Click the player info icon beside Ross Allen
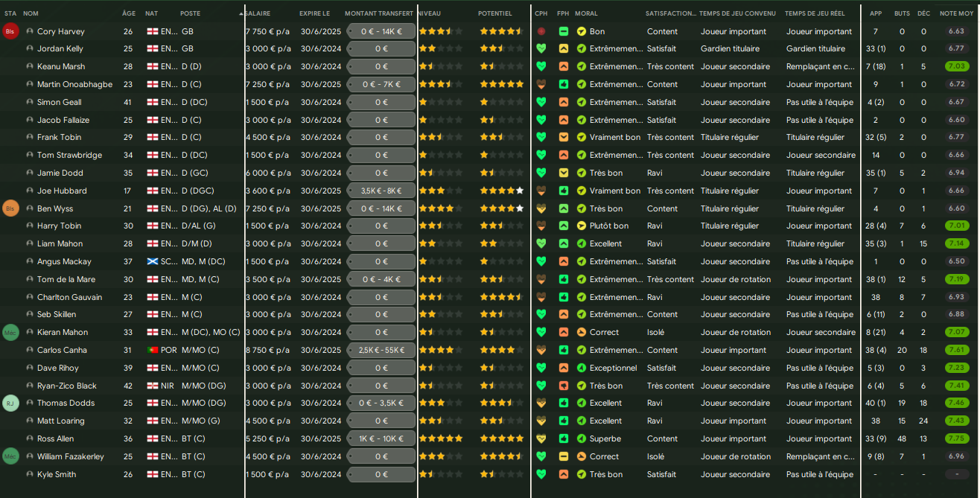 coord(30,438)
